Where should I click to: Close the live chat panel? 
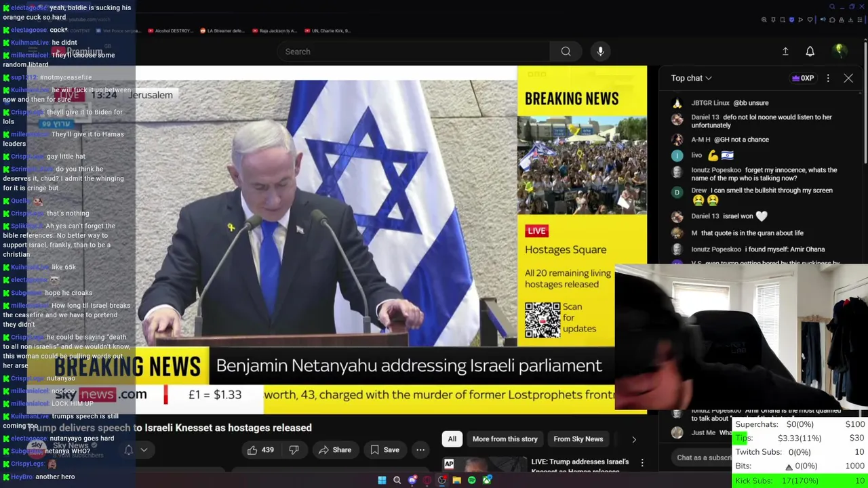coord(848,78)
